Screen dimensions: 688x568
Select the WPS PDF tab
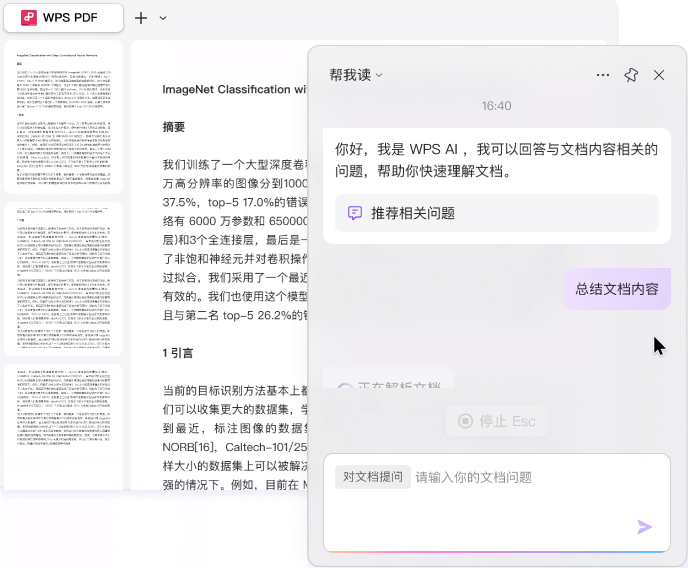pos(63,18)
